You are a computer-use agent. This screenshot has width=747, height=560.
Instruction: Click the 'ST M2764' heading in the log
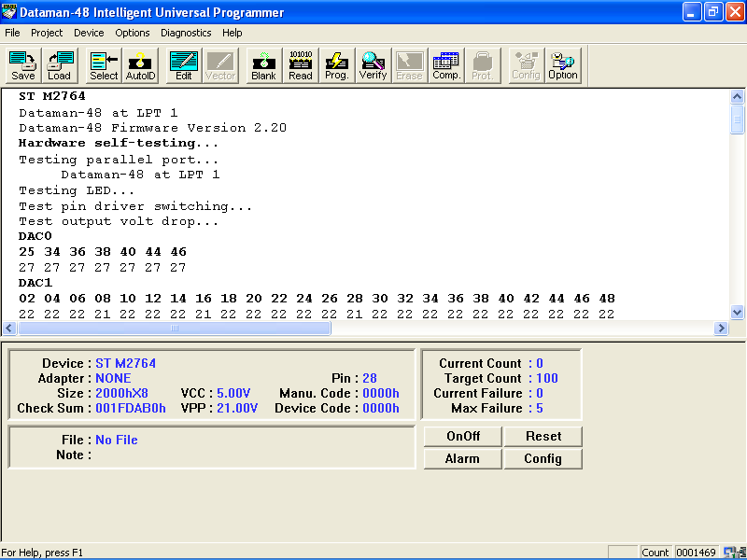click(x=52, y=96)
